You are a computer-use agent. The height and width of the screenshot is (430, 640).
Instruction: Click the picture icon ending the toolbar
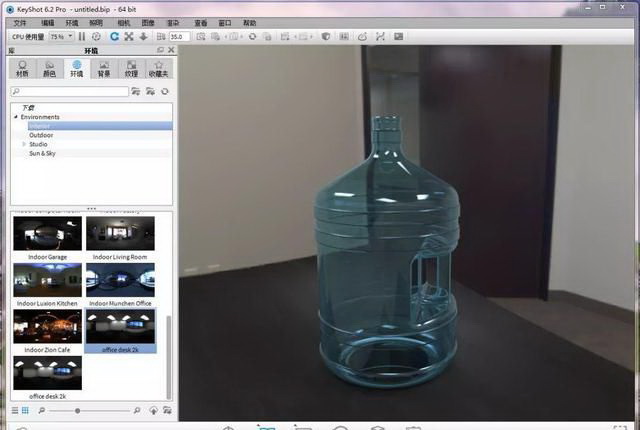tap(399, 37)
